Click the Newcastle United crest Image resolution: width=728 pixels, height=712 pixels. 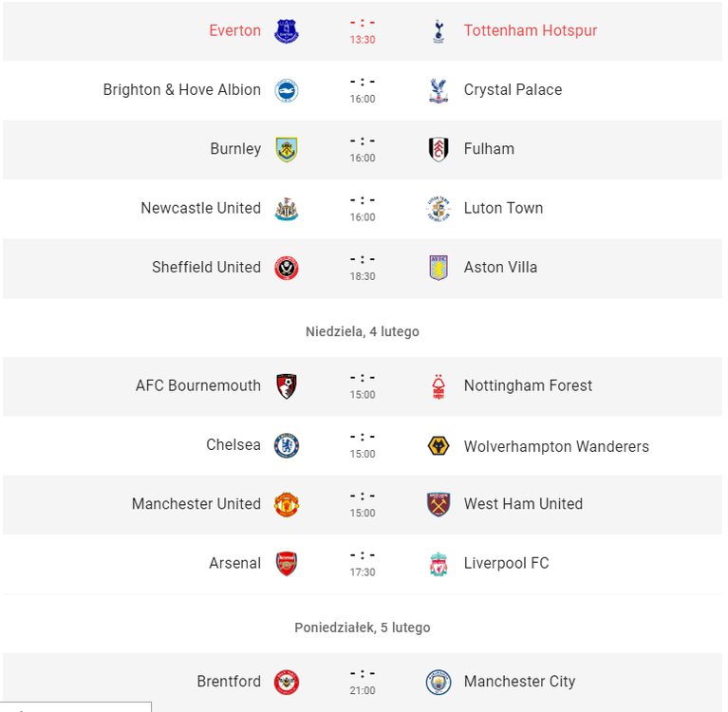[287, 209]
